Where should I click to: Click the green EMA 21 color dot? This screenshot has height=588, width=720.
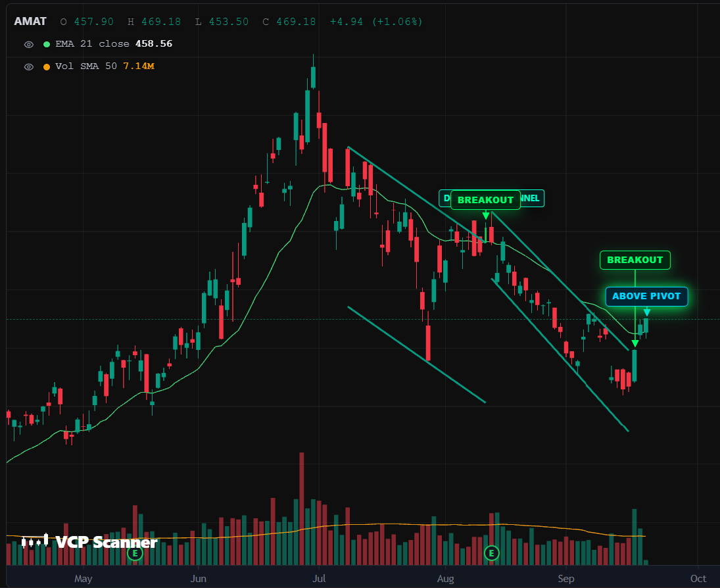pyautogui.click(x=47, y=45)
